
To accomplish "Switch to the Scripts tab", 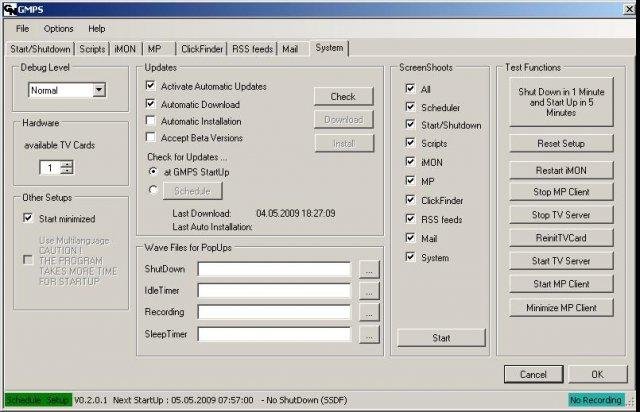I will coord(92,49).
